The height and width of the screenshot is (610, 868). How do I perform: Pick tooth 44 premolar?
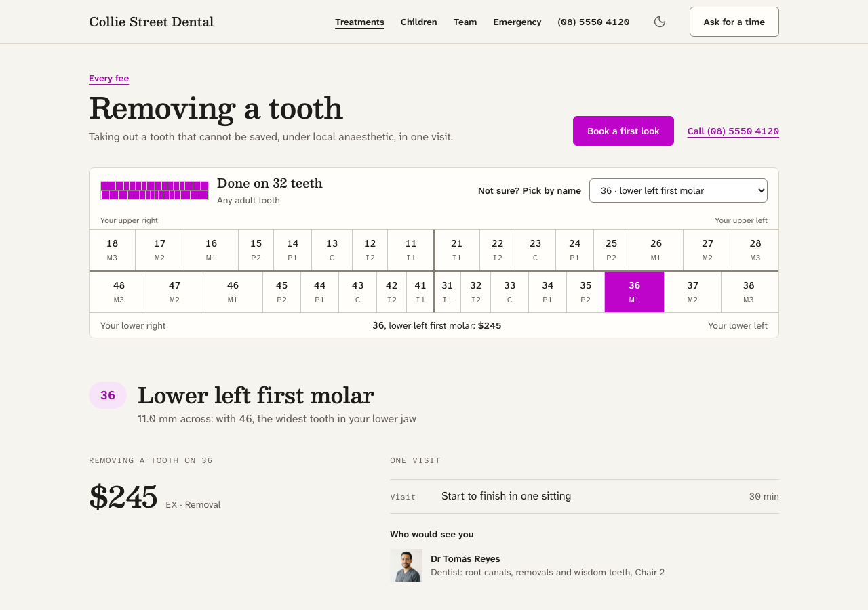tap(320, 292)
